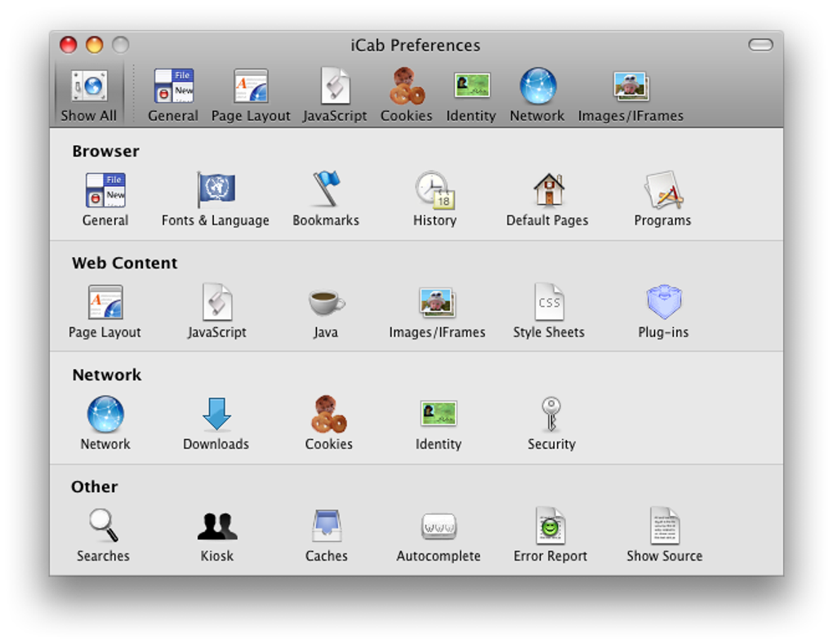The image size is (833, 644).
Task: Select Images/IFrames in the top toolbar
Action: (630, 95)
